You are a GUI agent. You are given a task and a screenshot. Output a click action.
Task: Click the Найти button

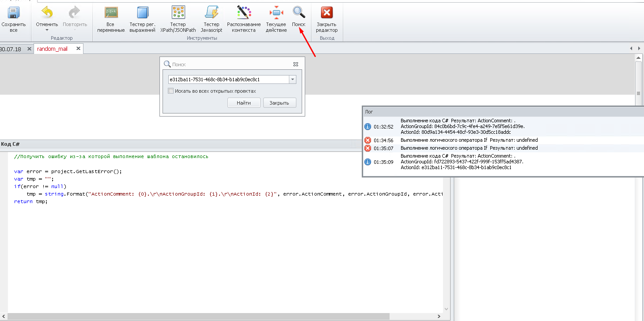point(243,103)
